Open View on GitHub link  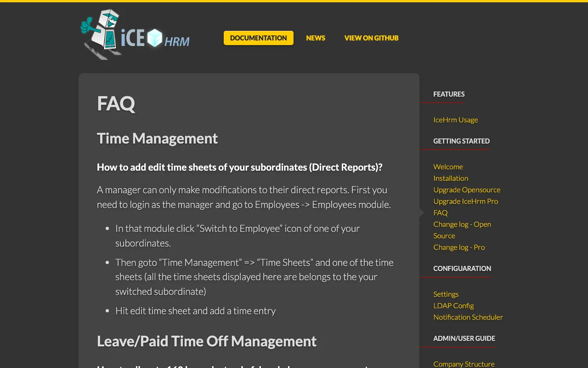[372, 38]
